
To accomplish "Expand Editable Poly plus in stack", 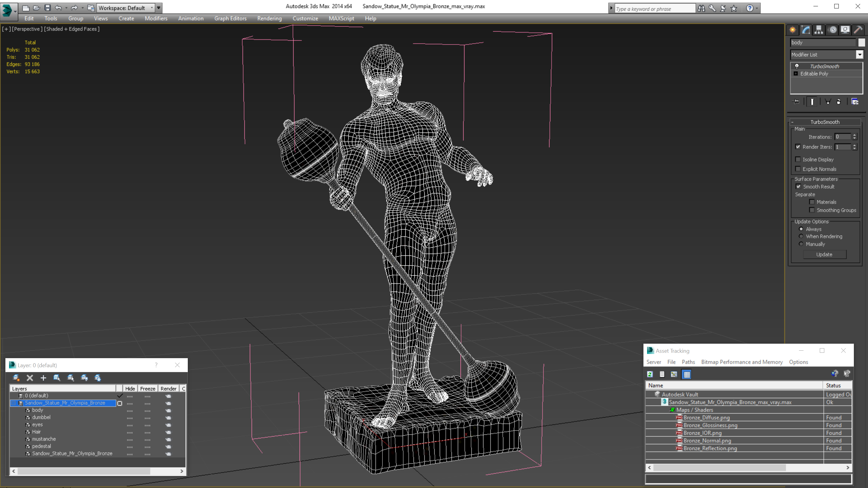I will 796,74.
